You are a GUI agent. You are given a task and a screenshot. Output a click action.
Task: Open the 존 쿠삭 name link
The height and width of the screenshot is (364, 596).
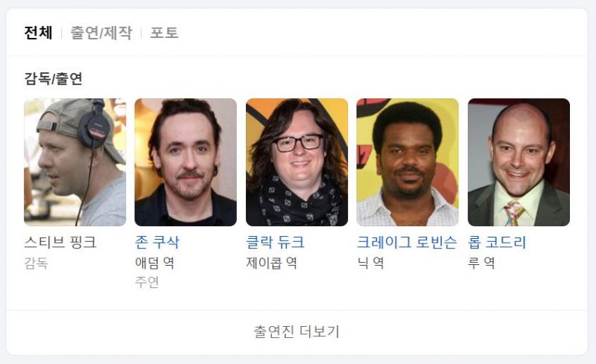[157, 243]
